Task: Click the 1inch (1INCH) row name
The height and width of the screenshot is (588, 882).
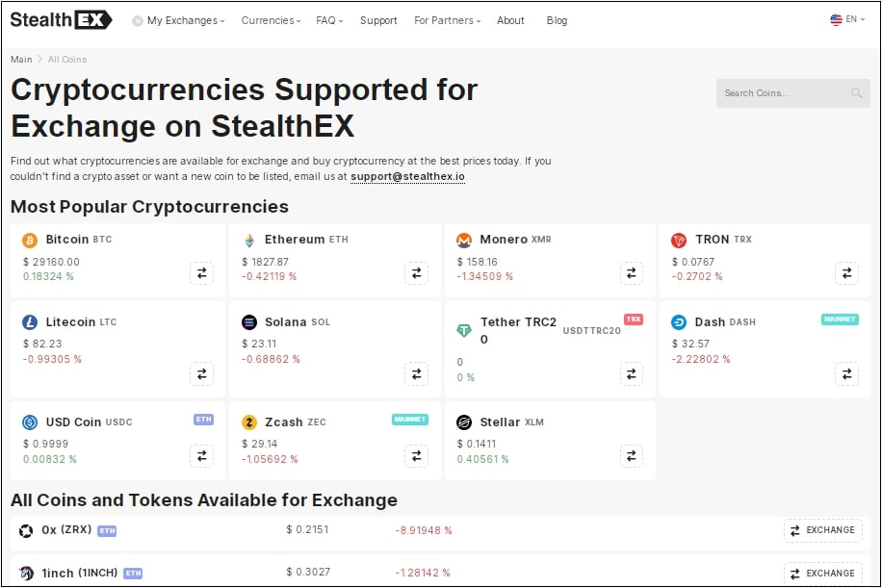Action: [x=79, y=573]
